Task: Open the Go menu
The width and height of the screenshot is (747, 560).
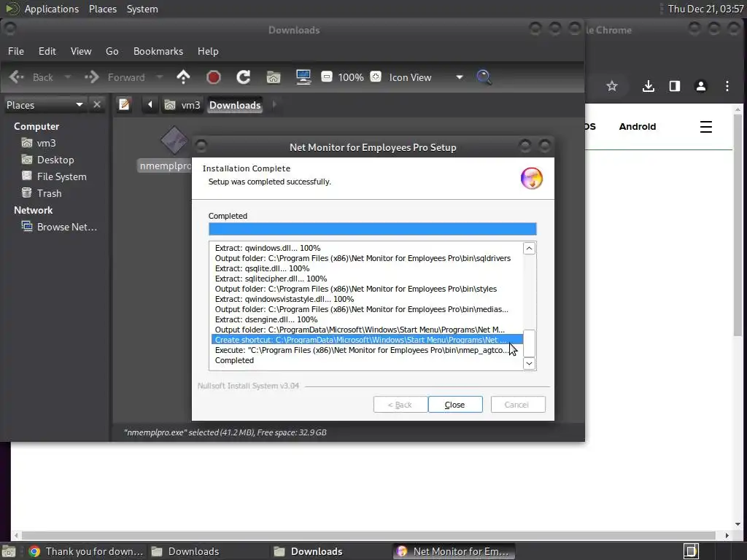Action: click(x=112, y=51)
